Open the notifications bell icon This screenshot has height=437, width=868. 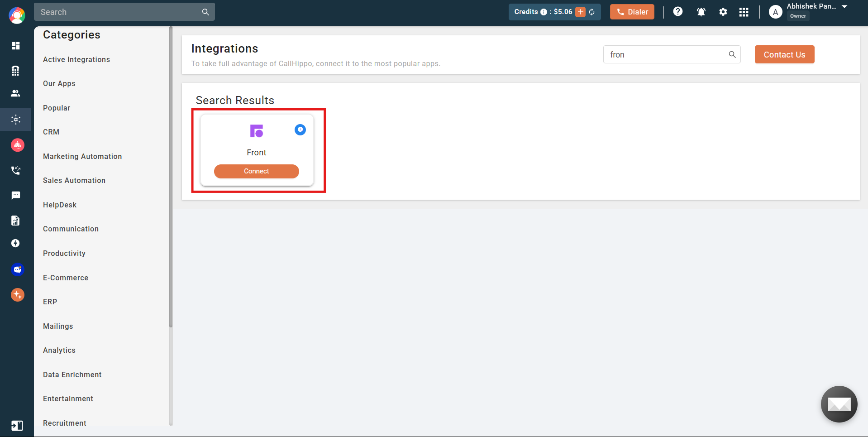tap(701, 12)
